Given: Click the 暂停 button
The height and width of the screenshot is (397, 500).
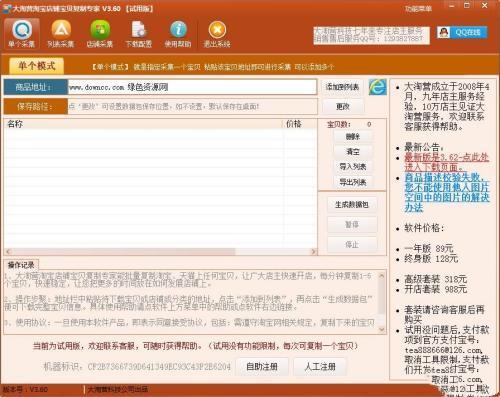Looking at the screenshot, I should 352,225.
